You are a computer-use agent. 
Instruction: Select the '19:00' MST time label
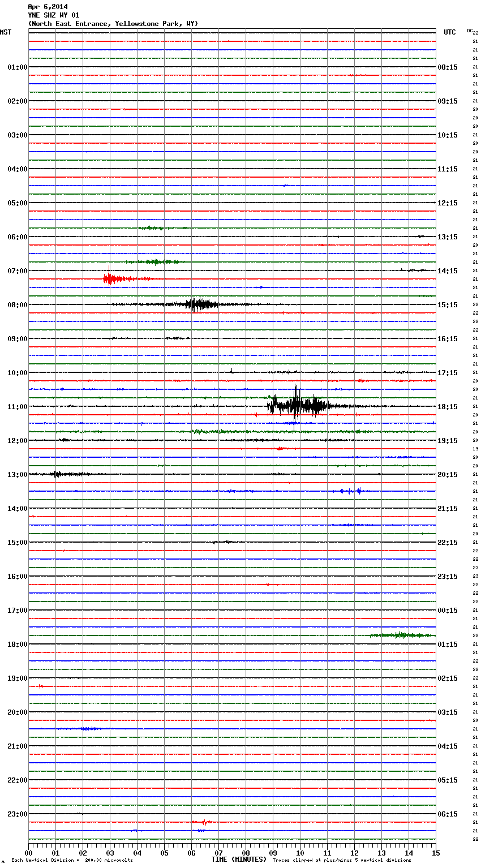click(18, 678)
